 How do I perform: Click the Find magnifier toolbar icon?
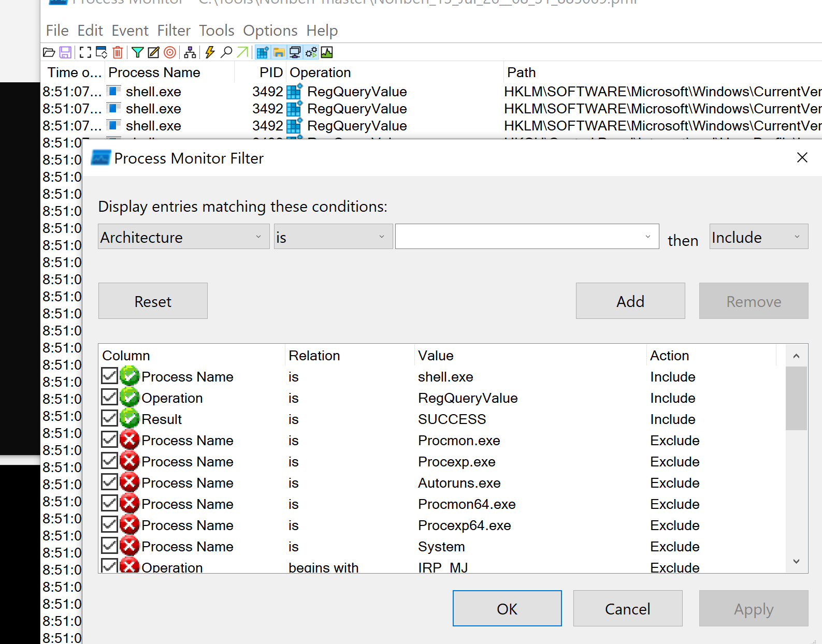click(226, 52)
